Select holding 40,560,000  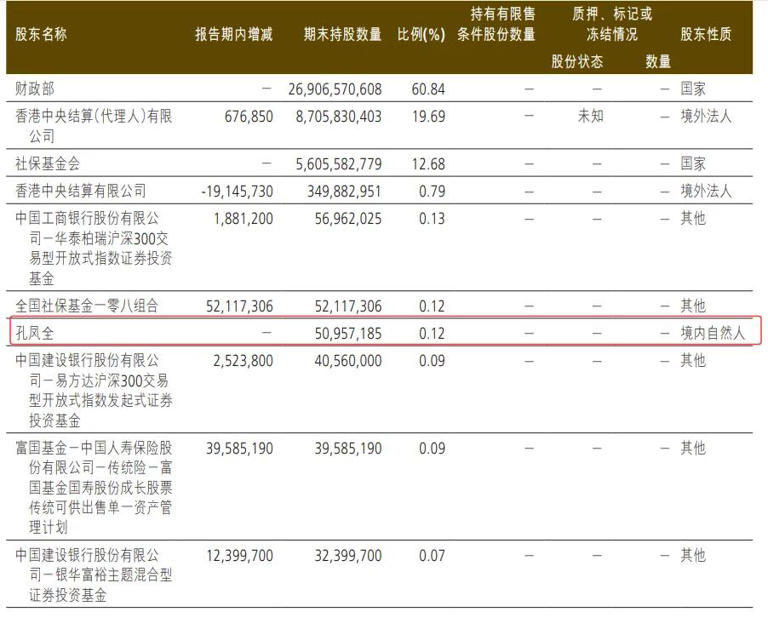(x=348, y=361)
